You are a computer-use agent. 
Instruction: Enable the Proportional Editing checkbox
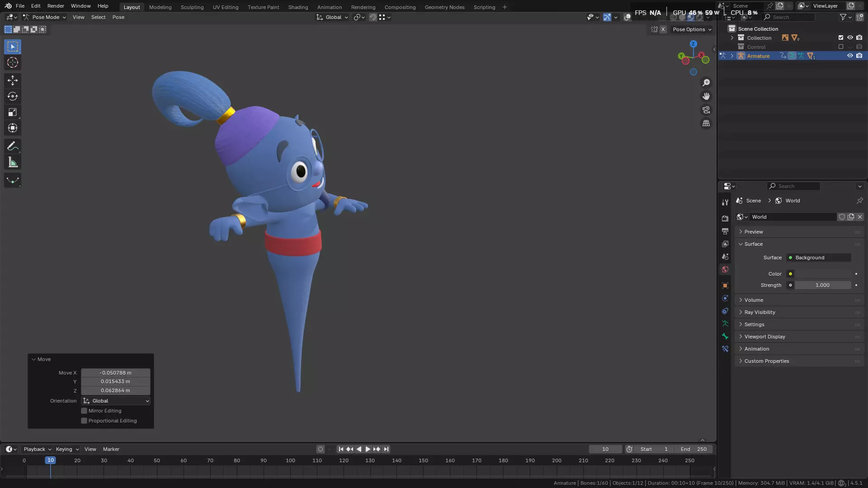pos(84,421)
